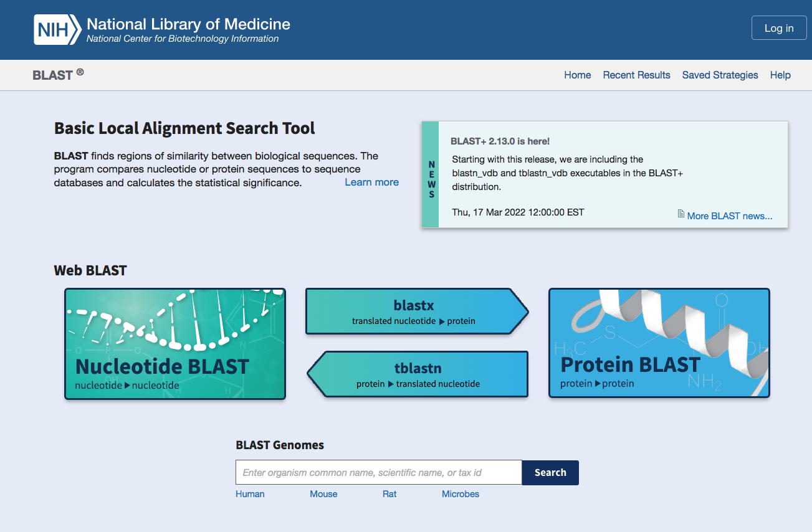This screenshot has height=532, width=812.
Task: Choose the Human genome link
Action: pos(250,494)
